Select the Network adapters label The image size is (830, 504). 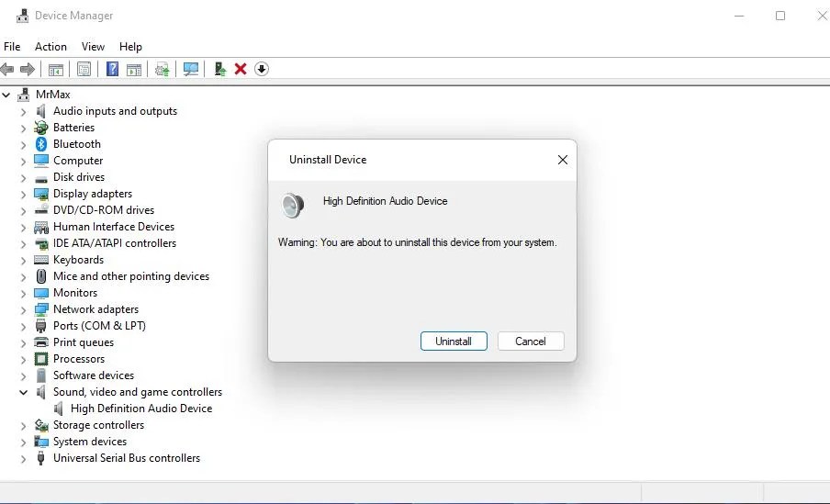pos(95,309)
